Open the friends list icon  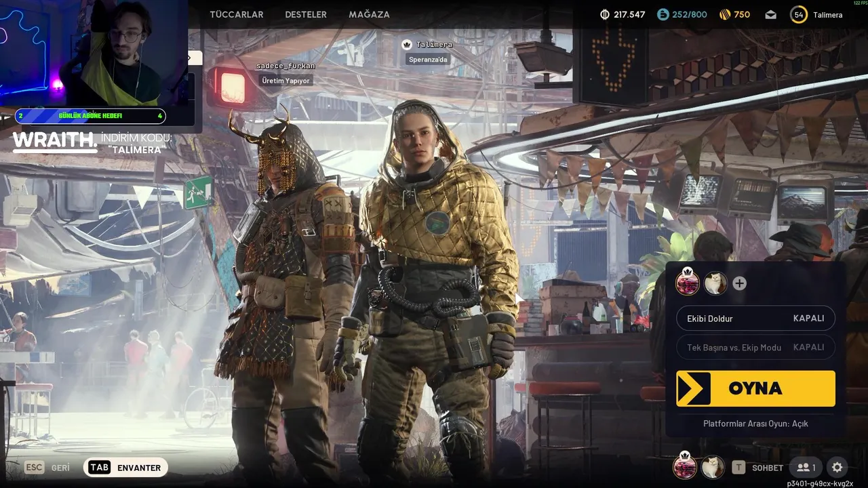(x=806, y=468)
